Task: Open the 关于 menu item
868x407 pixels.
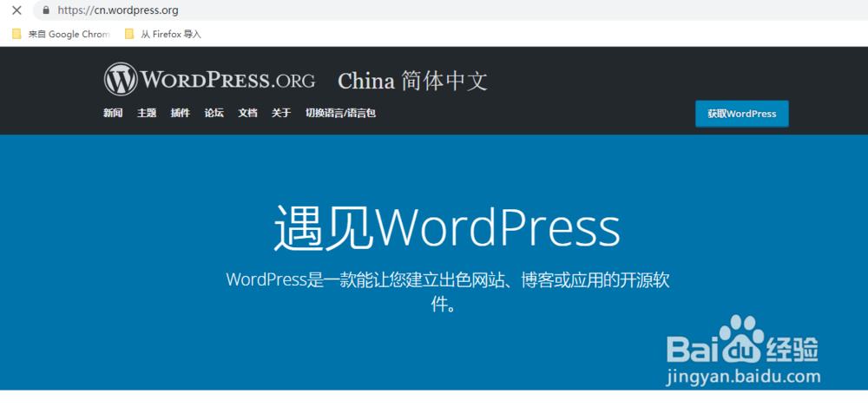Action: point(281,113)
